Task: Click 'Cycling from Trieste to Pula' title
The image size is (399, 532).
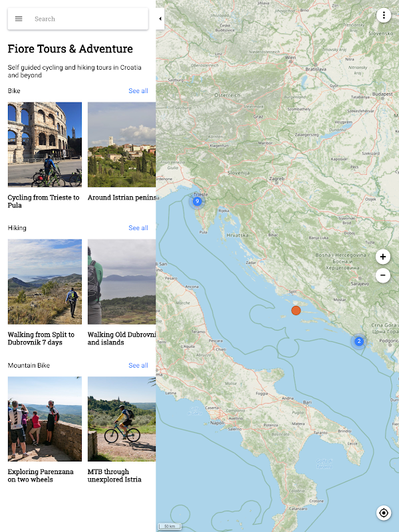Action: click(x=43, y=201)
